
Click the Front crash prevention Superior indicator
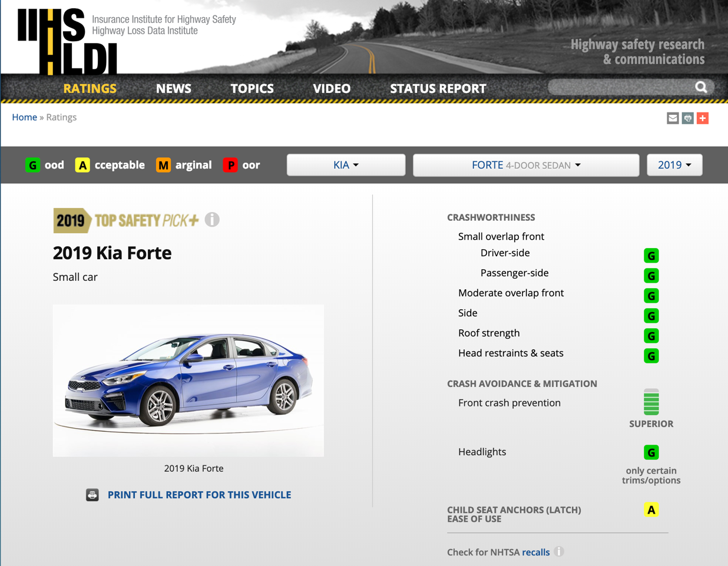pos(651,403)
